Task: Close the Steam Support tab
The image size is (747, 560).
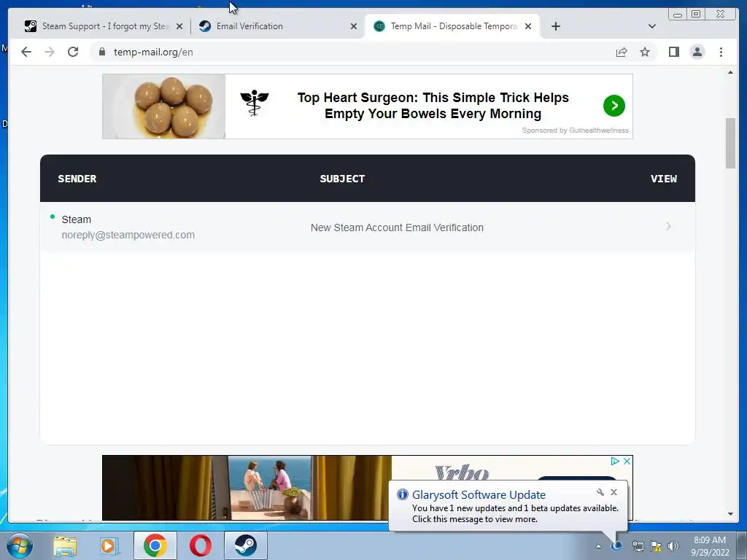Action: click(x=179, y=27)
